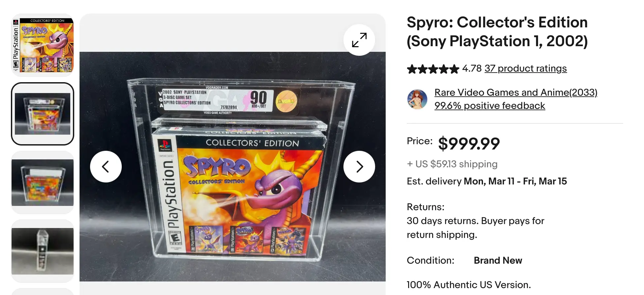Click the right arrow to view next photo
Image resolution: width=644 pixels, height=295 pixels.
click(359, 167)
